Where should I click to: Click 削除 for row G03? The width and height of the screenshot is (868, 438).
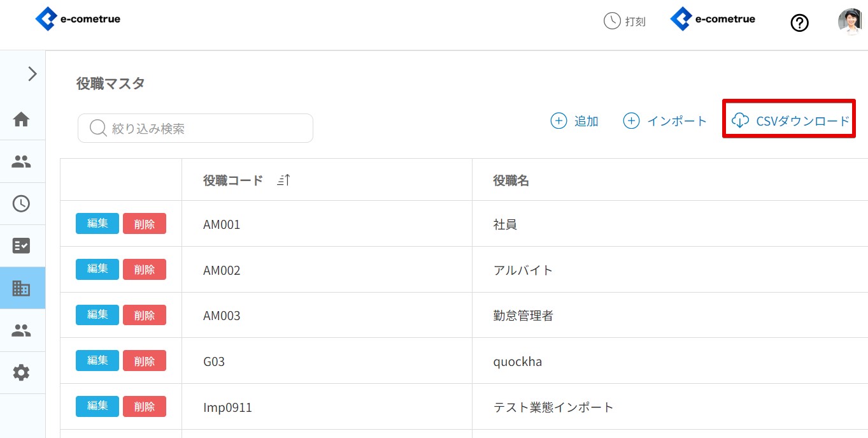coord(145,361)
